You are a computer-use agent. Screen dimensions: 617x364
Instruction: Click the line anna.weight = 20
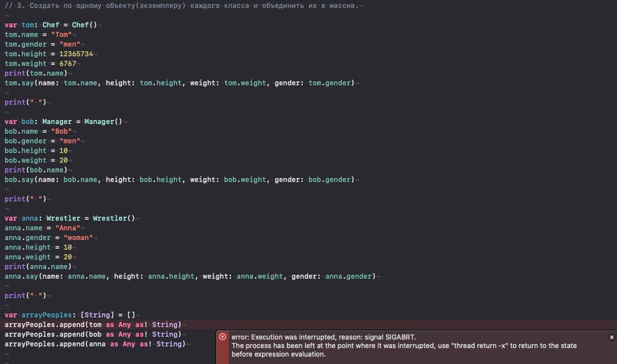38,257
